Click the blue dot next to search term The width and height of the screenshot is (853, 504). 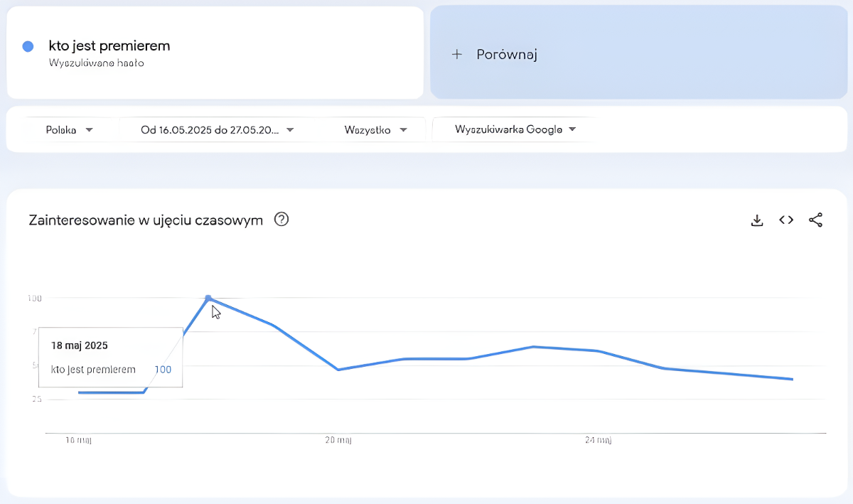tap(28, 46)
